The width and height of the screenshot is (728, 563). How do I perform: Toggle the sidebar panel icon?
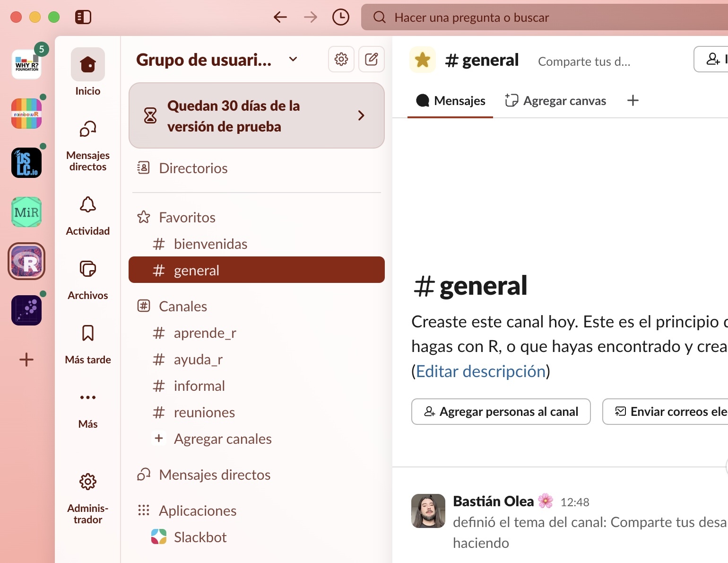[83, 18]
